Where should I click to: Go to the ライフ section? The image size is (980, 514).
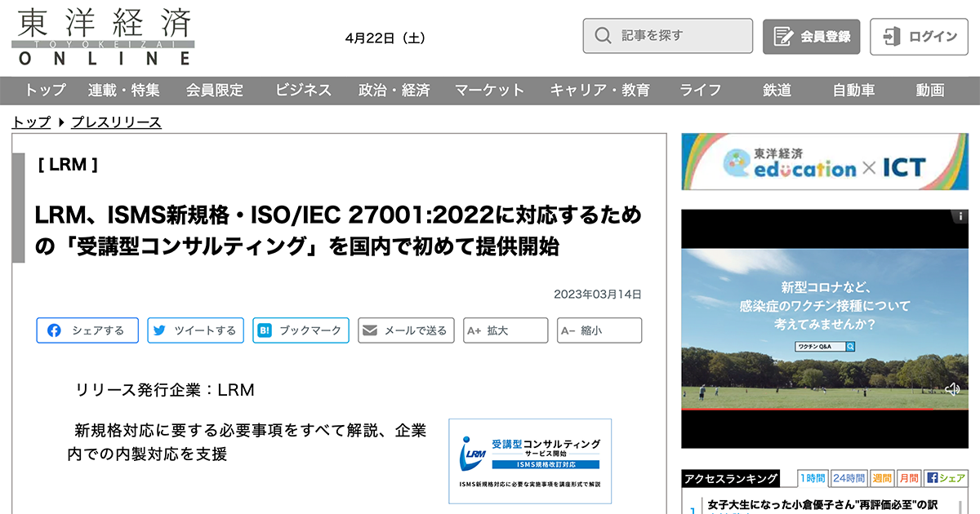click(701, 91)
